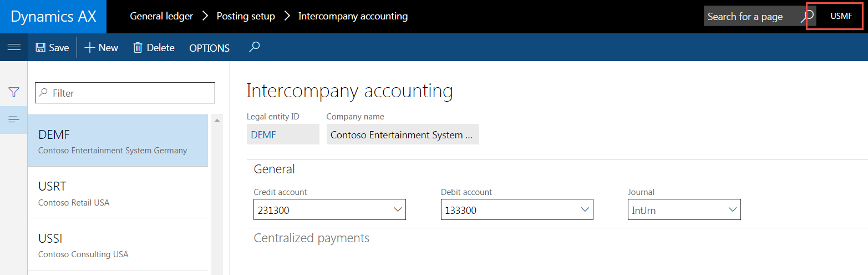Click the New plus icon
The height and width of the screenshot is (275, 868).
[x=90, y=48]
